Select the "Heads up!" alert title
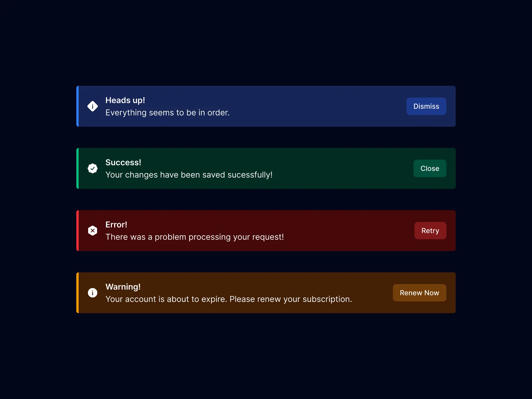The width and height of the screenshot is (532, 399). [125, 100]
